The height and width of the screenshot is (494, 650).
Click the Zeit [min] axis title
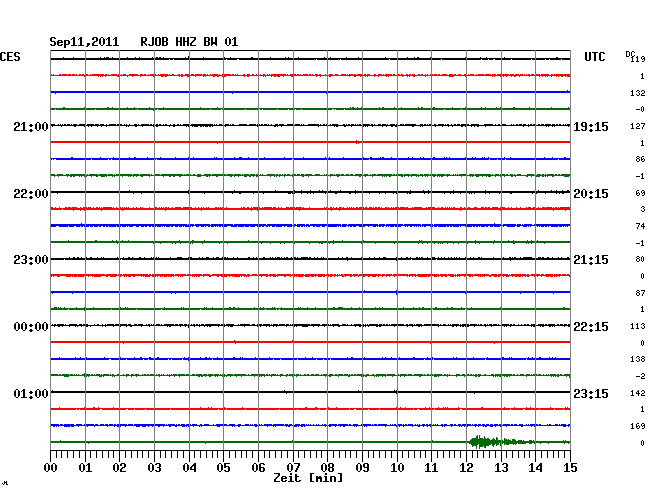click(x=308, y=478)
